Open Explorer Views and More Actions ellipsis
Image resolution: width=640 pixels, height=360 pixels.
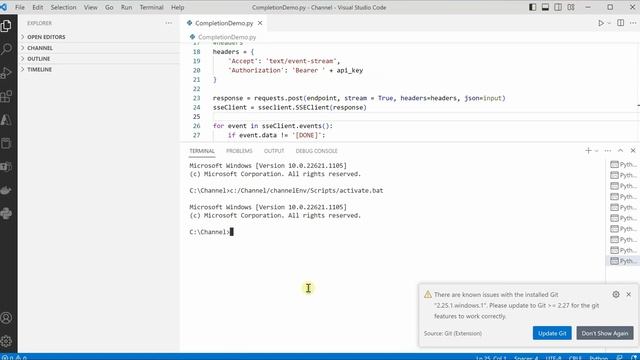(169, 23)
